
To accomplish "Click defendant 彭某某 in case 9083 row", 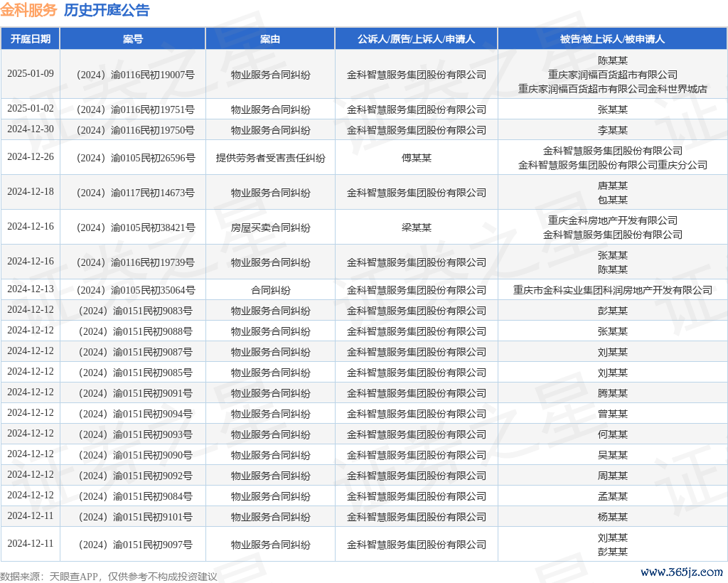I will [x=612, y=311].
